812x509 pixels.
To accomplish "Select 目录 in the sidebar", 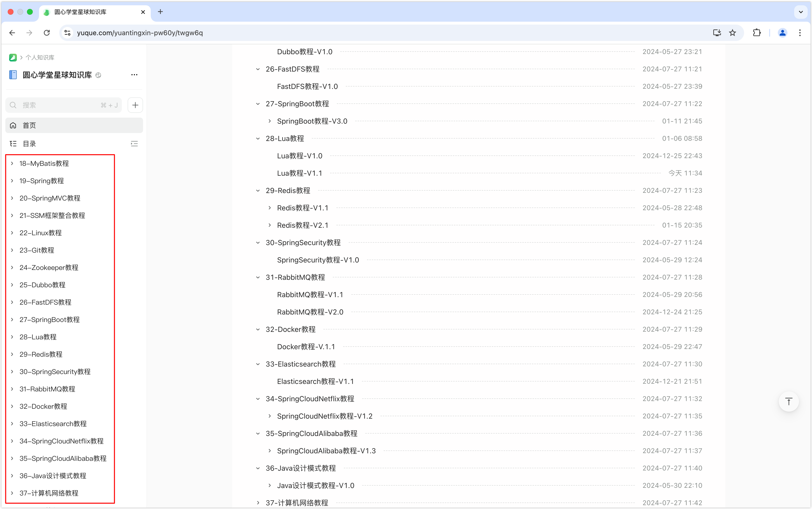I will (29, 144).
